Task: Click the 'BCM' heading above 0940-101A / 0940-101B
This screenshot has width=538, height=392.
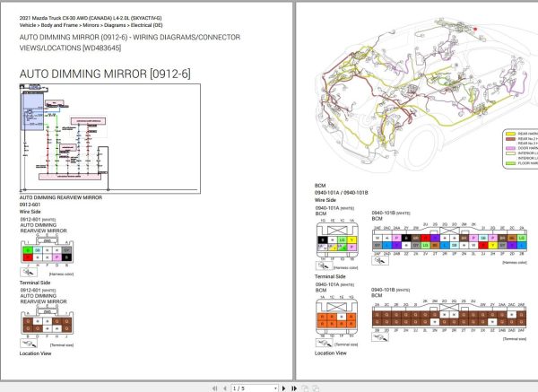Action: tap(320, 186)
